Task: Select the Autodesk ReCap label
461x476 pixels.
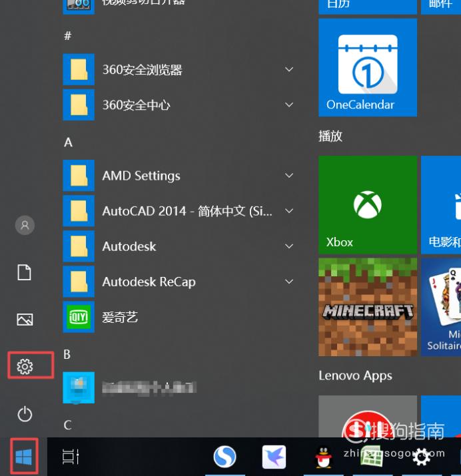Action: point(149,282)
